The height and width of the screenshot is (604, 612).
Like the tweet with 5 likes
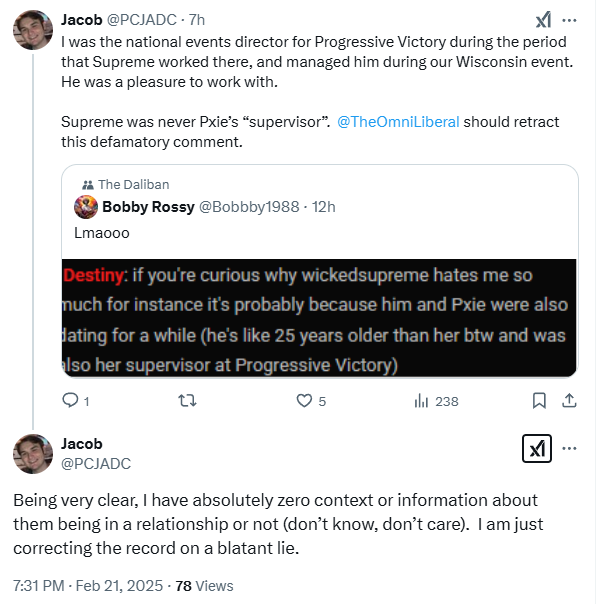point(304,401)
